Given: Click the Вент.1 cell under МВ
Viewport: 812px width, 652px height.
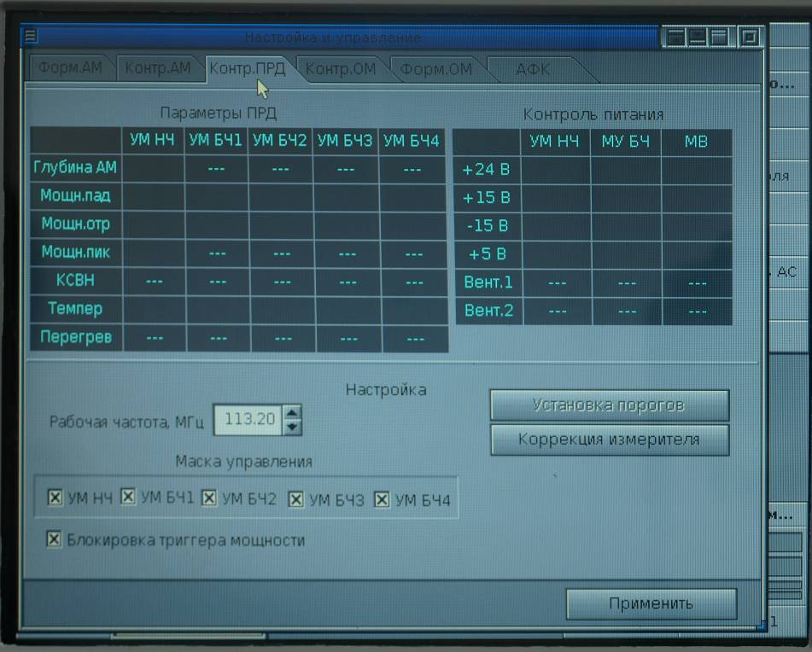Looking at the screenshot, I should pyautogui.click(x=697, y=282).
